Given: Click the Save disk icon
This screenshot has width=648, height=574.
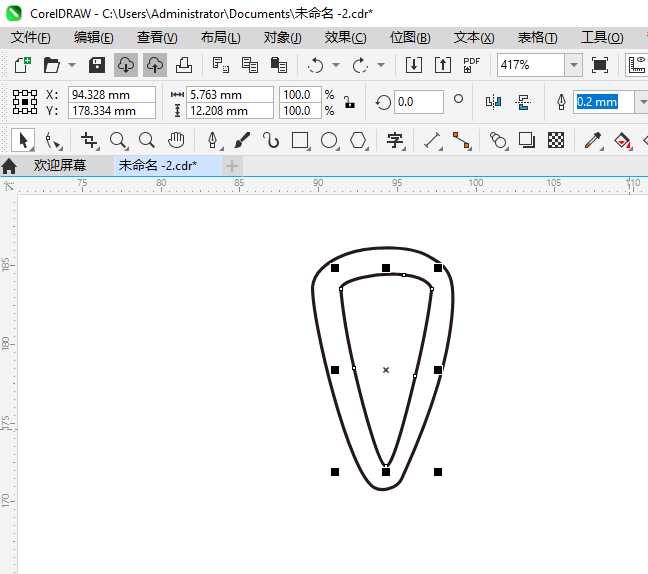Looking at the screenshot, I should coord(97,65).
